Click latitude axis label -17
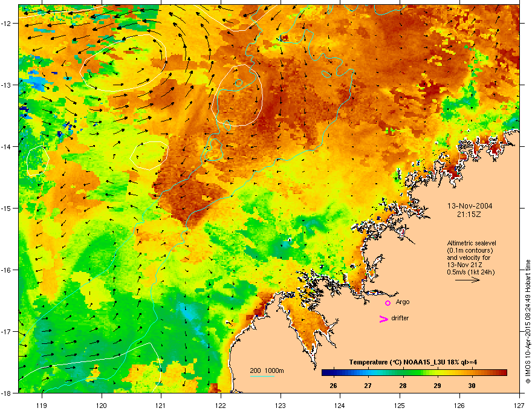Viewport: 532px width, 411px height. (6, 331)
